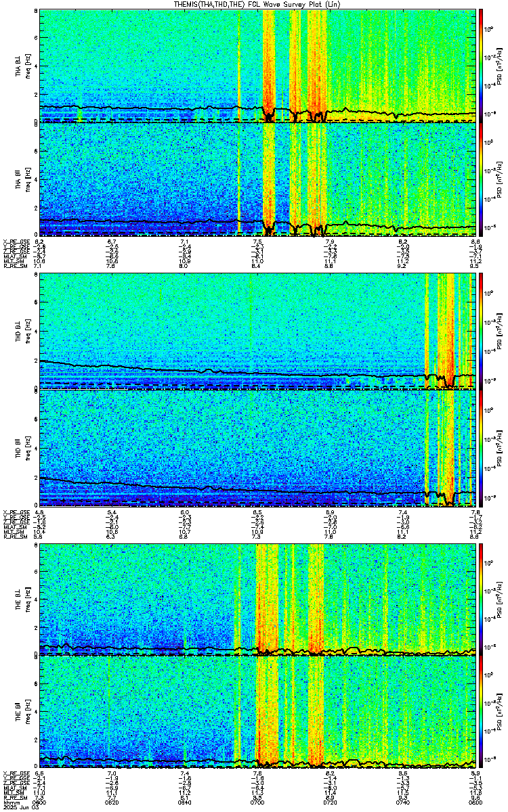Click the THA BL spectrogram panel
This screenshot has width=508, height=812.
pos(257,65)
